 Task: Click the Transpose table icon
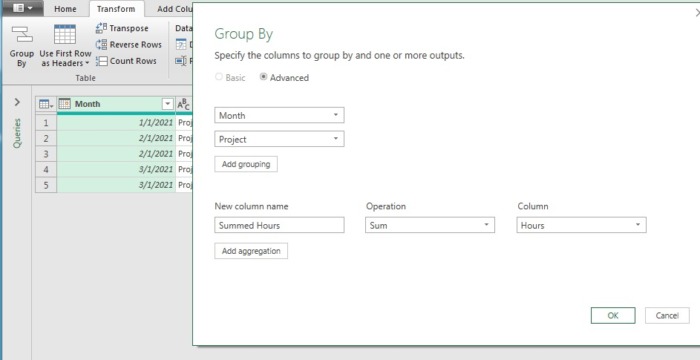point(101,28)
